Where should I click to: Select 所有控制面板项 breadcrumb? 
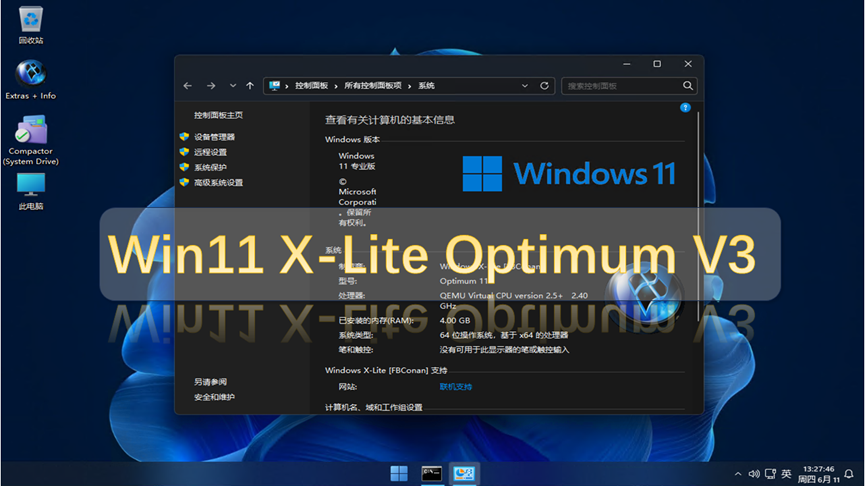(373, 86)
